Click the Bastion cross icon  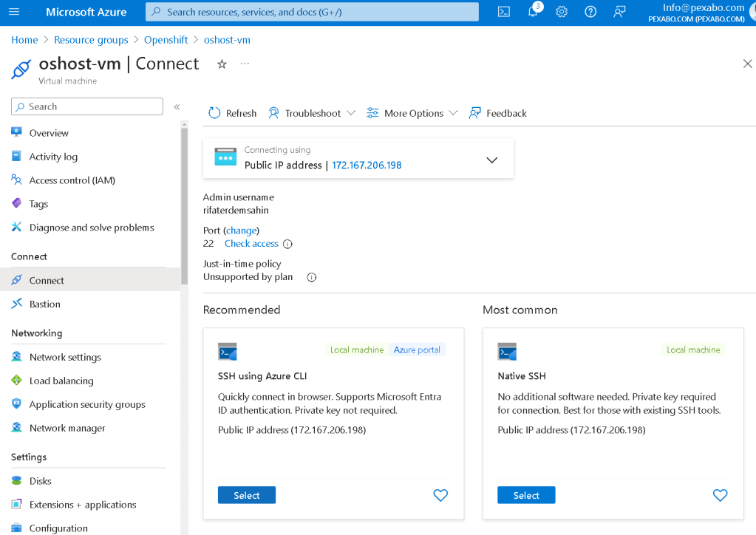coord(16,303)
